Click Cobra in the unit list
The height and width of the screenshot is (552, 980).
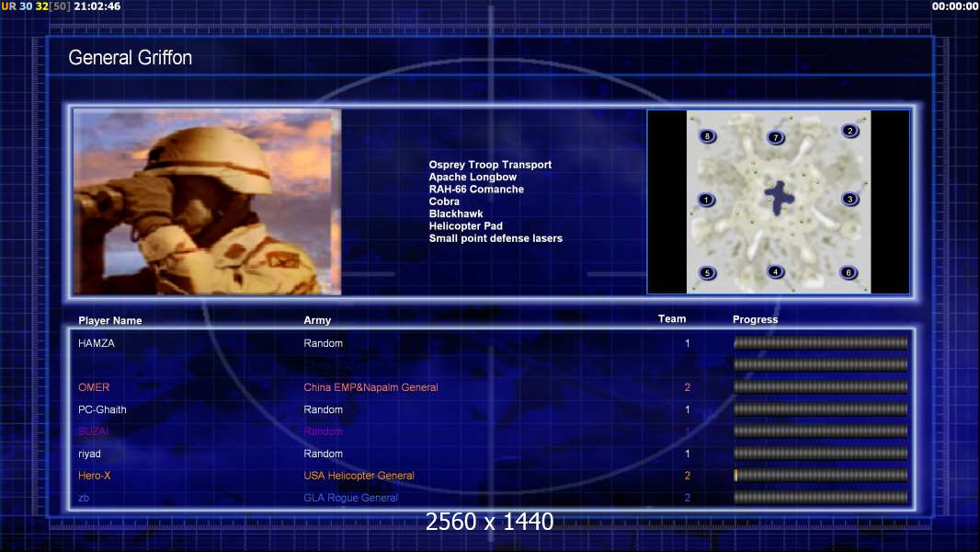(444, 201)
